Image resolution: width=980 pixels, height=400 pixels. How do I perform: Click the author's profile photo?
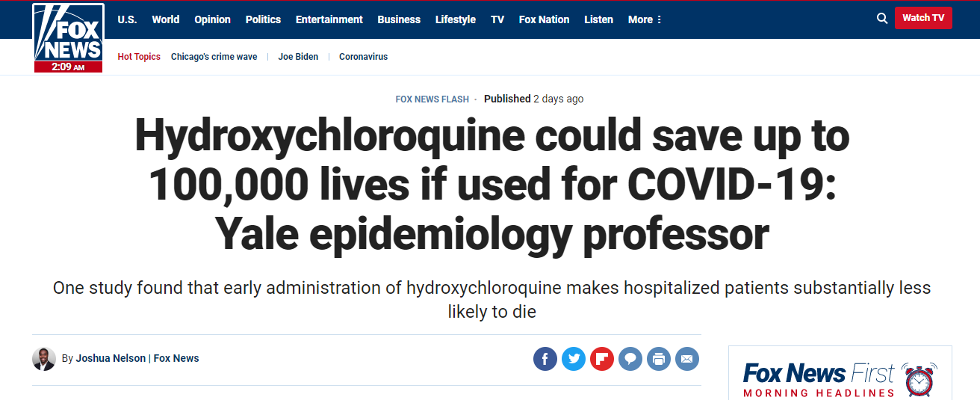tap(44, 359)
